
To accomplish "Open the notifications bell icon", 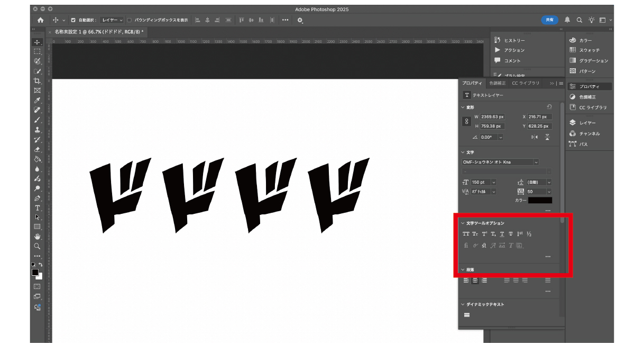I will 567,20.
